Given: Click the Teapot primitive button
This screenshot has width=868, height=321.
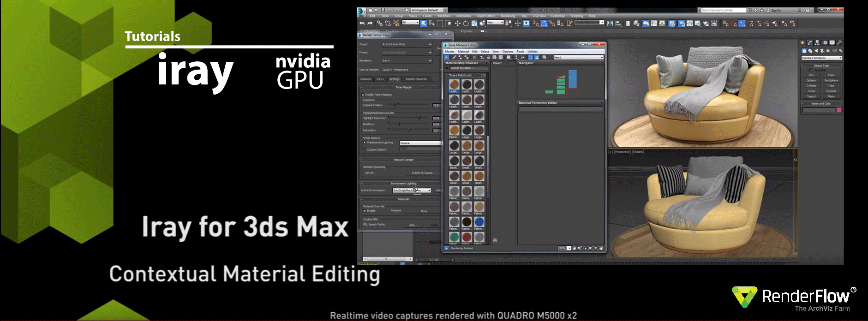Looking at the screenshot, I should pyautogui.click(x=811, y=96).
